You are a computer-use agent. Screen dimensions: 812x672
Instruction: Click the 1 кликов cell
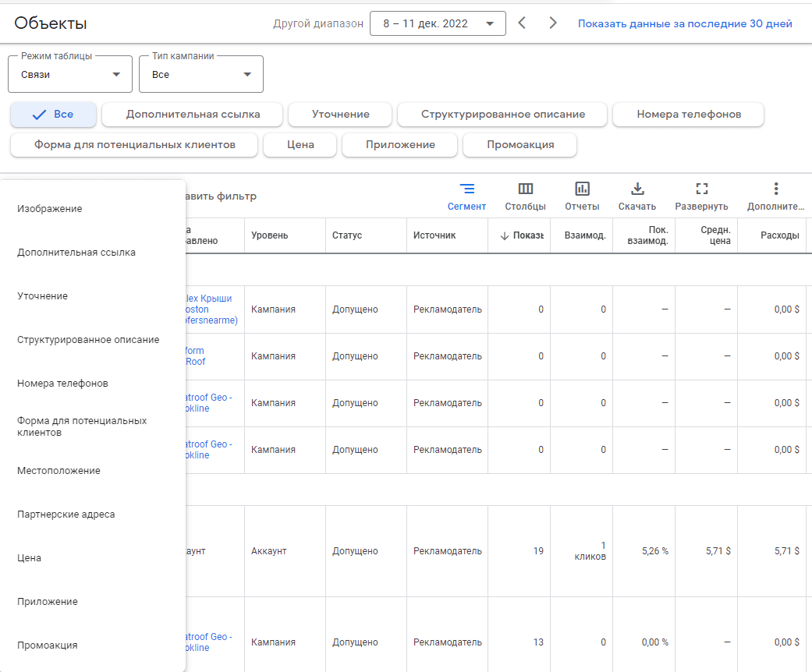coord(582,551)
